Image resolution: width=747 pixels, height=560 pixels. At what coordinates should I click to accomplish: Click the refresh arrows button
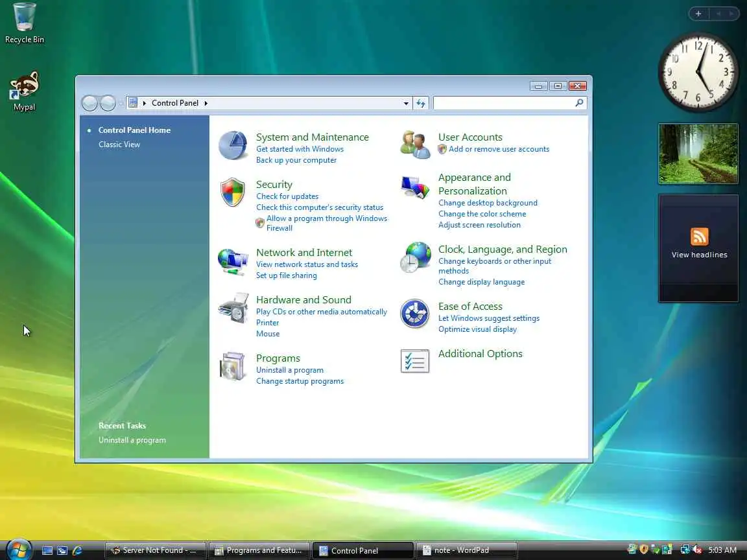[421, 103]
